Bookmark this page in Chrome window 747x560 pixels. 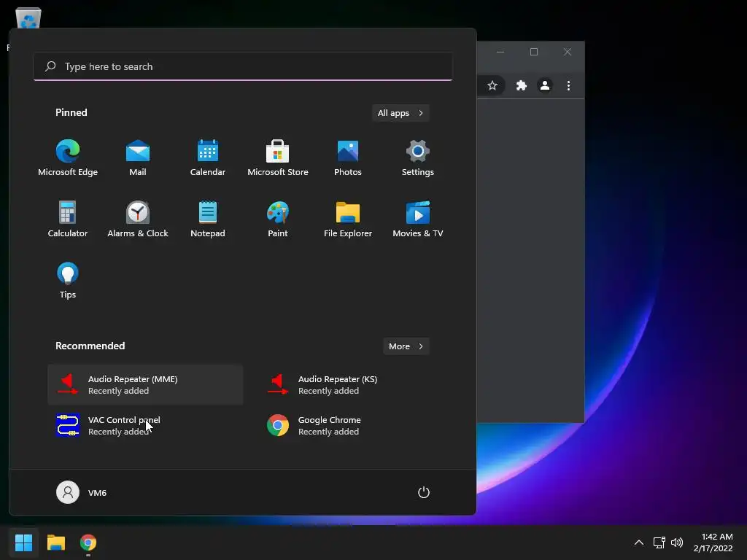[x=492, y=86]
